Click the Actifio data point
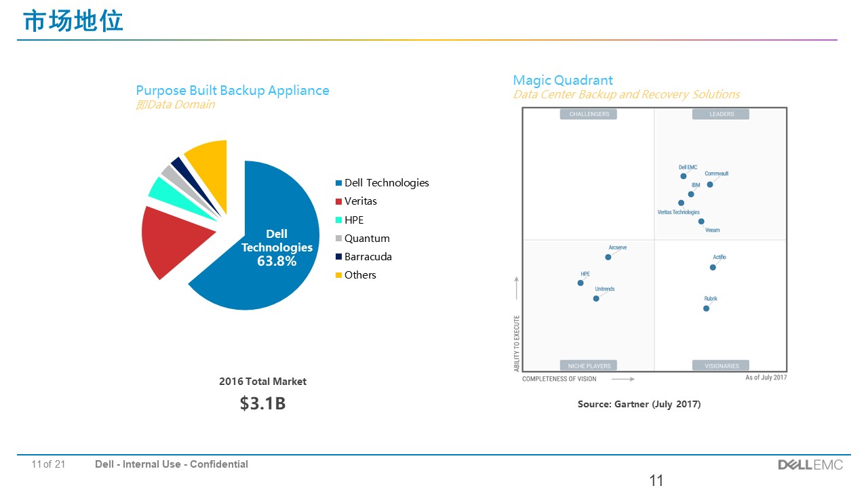The height and width of the screenshot is (488, 868). coord(713,268)
